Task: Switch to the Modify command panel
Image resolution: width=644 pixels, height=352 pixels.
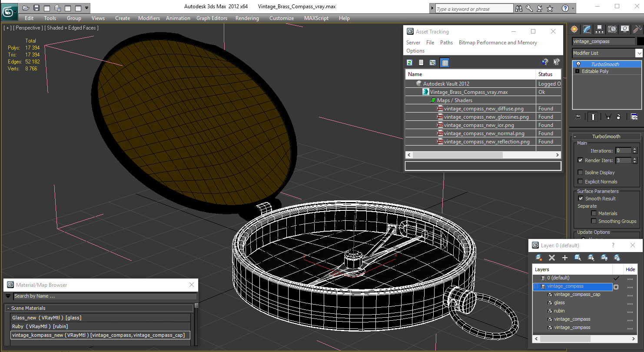Action: point(587,29)
